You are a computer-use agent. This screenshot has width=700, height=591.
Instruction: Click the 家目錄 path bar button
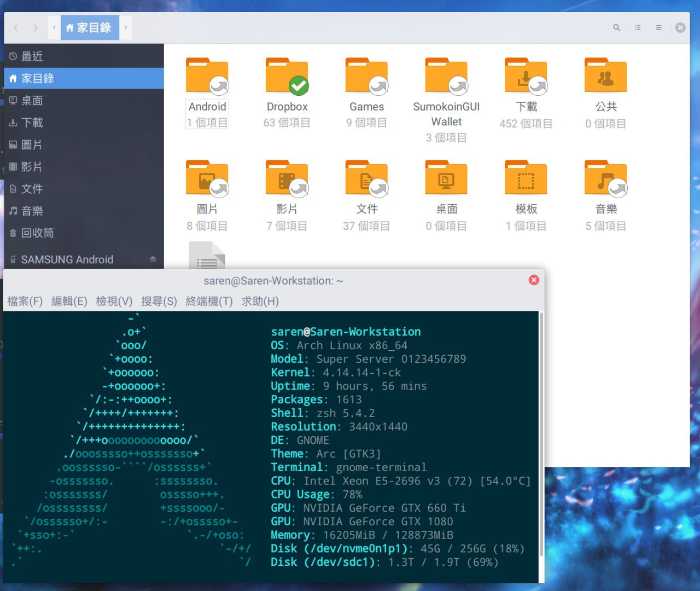[x=89, y=27]
